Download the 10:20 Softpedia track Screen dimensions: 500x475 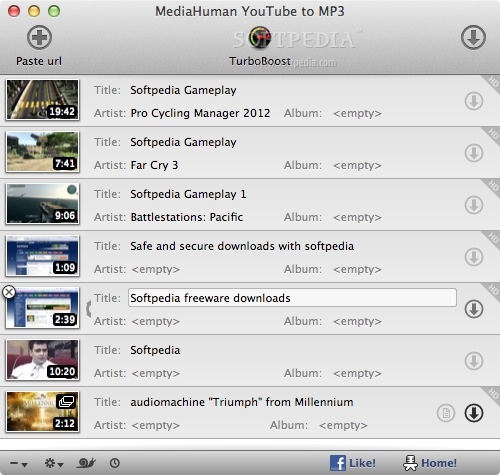474,361
